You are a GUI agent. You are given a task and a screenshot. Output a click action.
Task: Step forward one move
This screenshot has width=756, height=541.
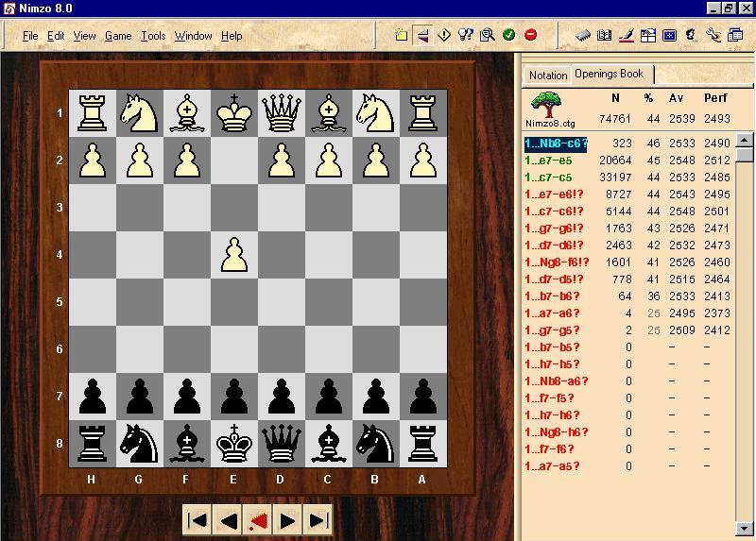tap(288, 520)
